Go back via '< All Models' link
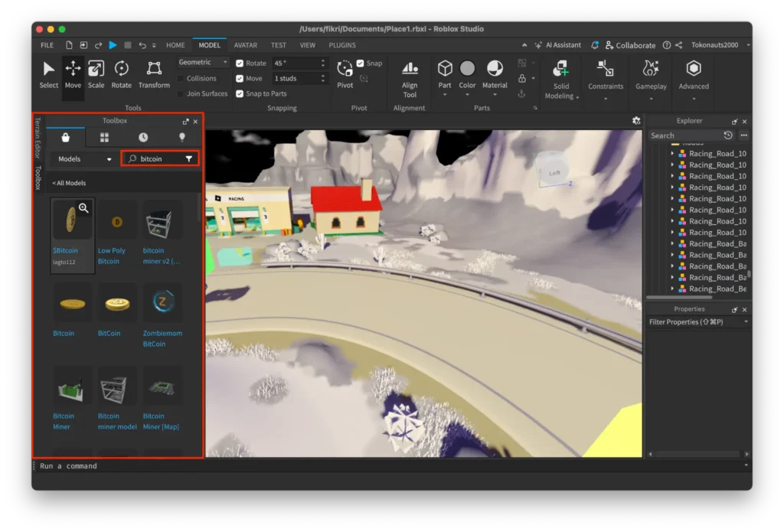The height and width of the screenshot is (532, 784). (69, 183)
